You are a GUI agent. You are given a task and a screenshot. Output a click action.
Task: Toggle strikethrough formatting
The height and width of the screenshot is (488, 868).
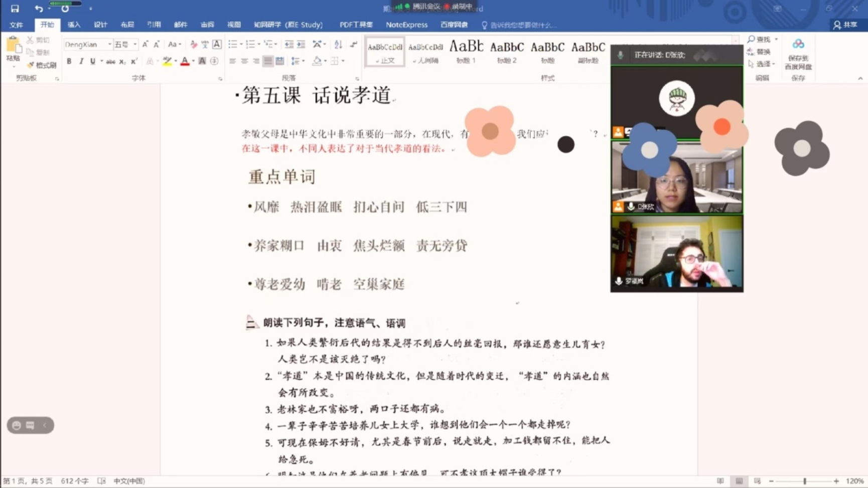111,62
